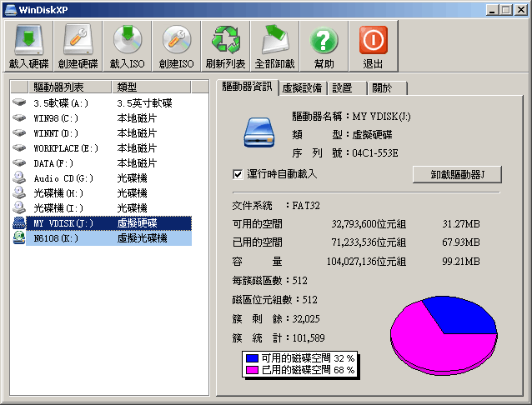
Task: Click the 創建ISO toolbar icon
Action: click(x=177, y=46)
